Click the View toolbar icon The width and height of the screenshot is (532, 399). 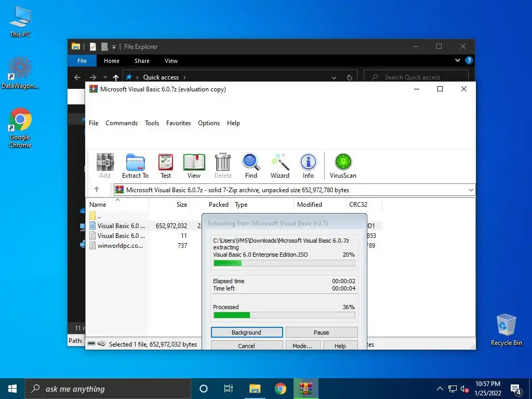pyautogui.click(x=194, y=166)
